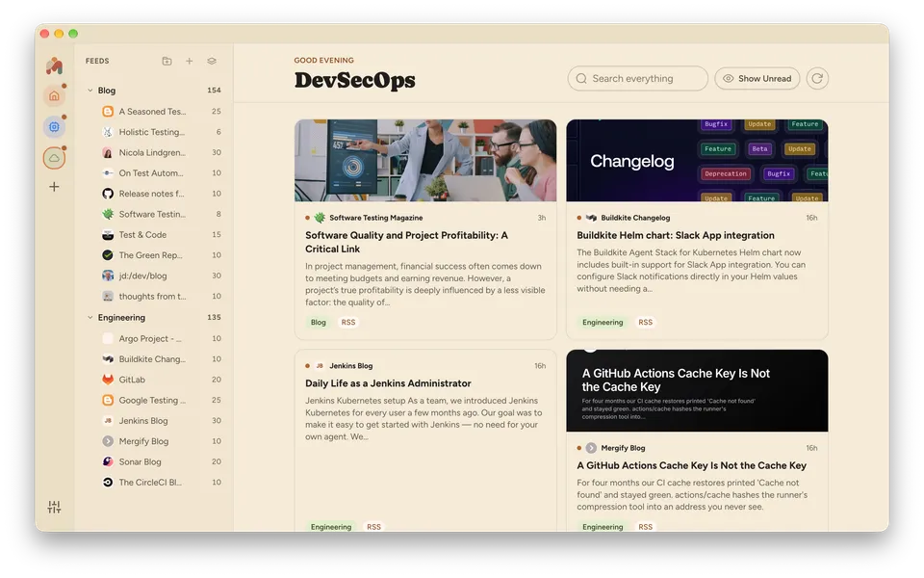The width and height of the screenshot is (924, 578).
Task: Add a feed with the plus icon
Action: tap(190, 61)
